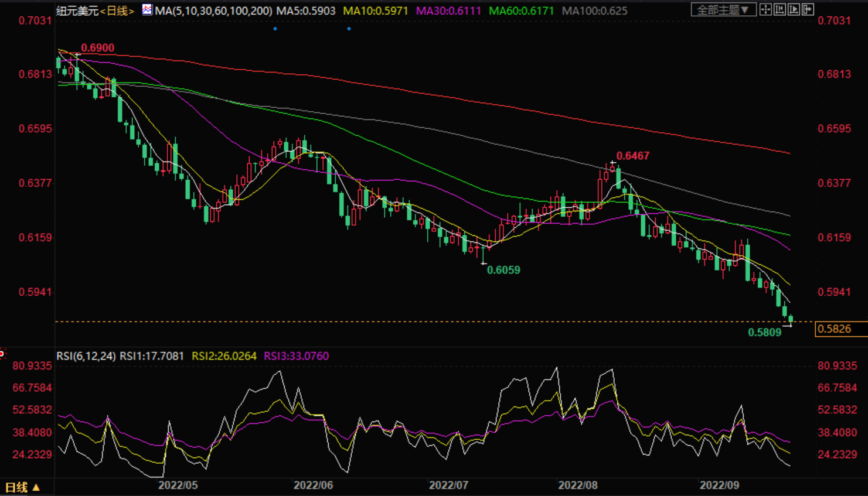Click the MA10:0.5971 yellow legend value
868x496 pixels.
pos(375,11)
